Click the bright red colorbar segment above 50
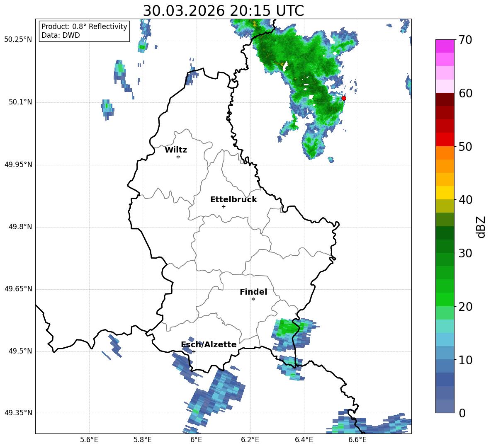The width and height of the screenshot is (491, 448). 445,140
